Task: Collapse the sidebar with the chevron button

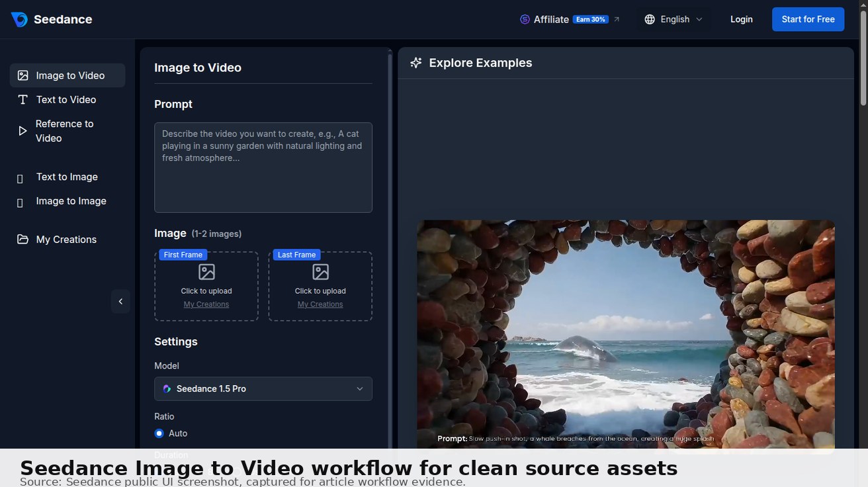Action: click(x=120, y=301)
